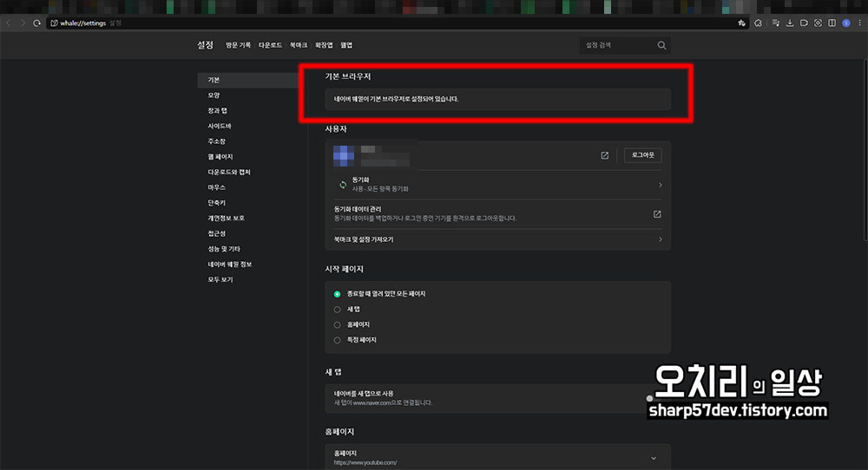This screenshot has height=470, width=868.
Task: Click the green sync icon by 동기화
Action: (343, 185)
